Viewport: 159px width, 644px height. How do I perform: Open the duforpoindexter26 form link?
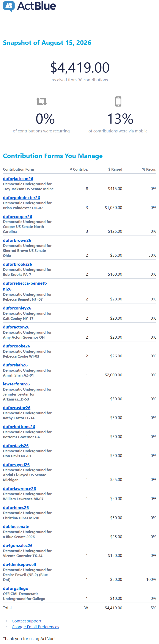point(22,198)
